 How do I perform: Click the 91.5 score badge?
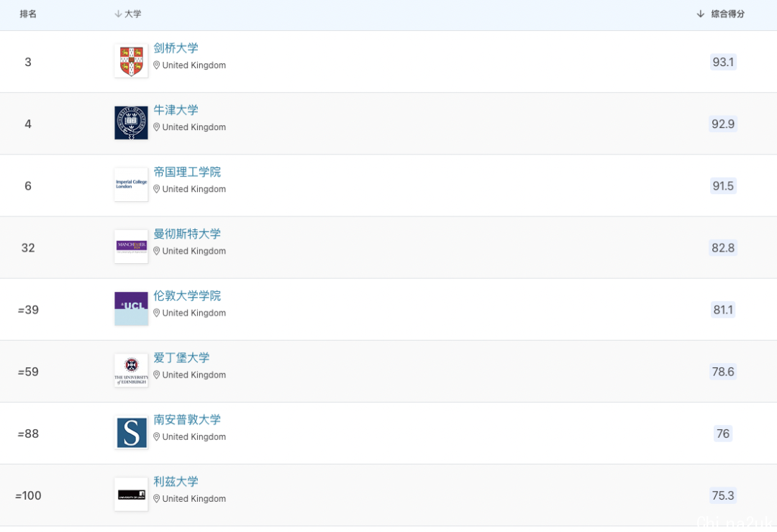coord(723,185)
